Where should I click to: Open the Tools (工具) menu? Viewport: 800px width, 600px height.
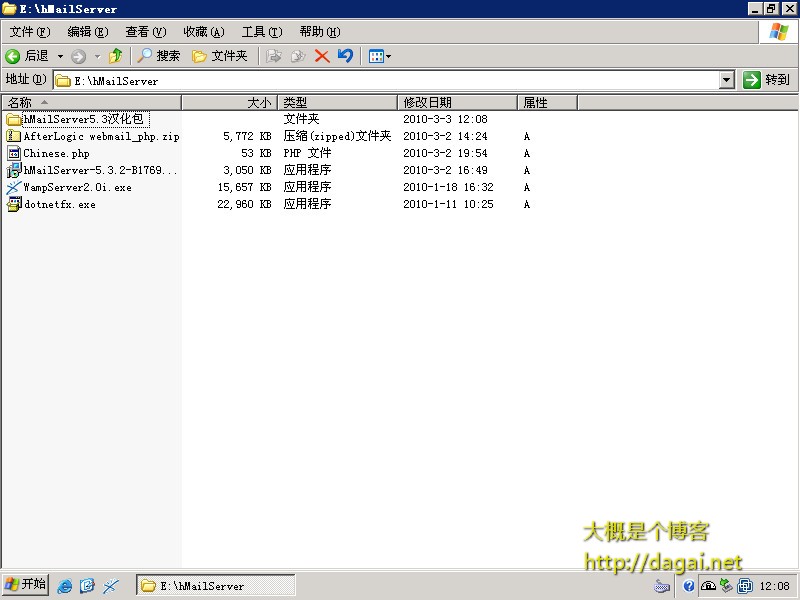click(x=261, y=32)
